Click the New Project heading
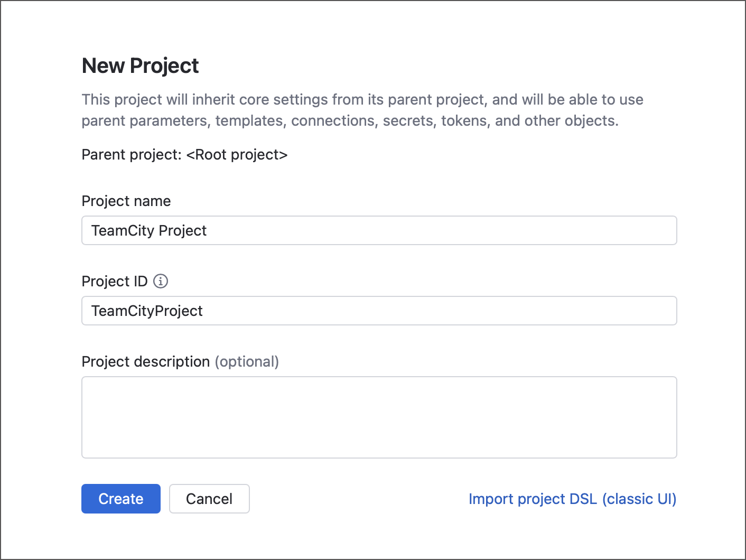The image size is (746, 560). [139, 65]
